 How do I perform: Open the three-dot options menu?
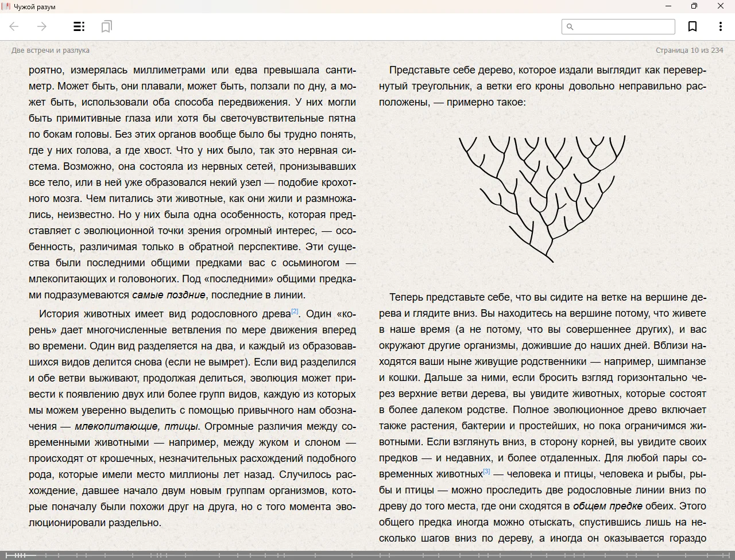tap(720, 26)
